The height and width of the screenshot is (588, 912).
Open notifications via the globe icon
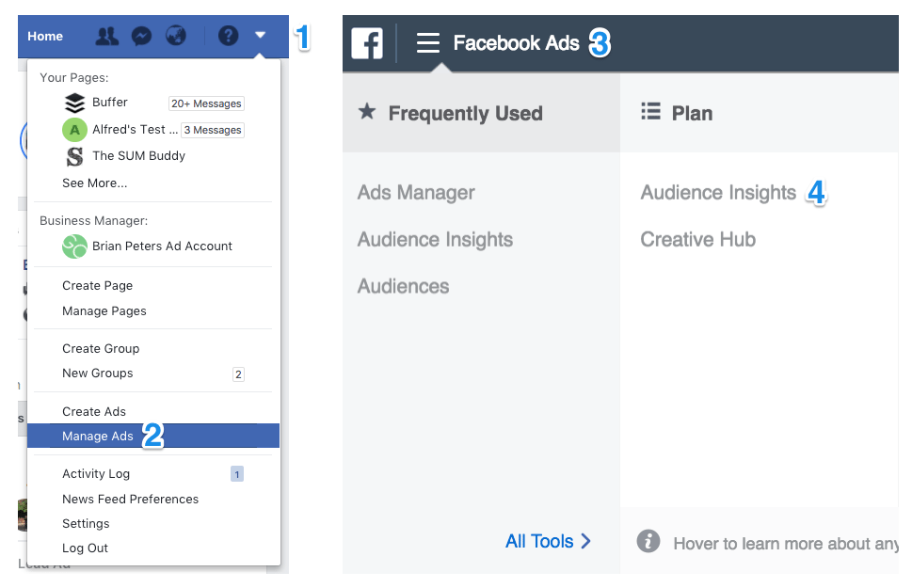[176, 36]
